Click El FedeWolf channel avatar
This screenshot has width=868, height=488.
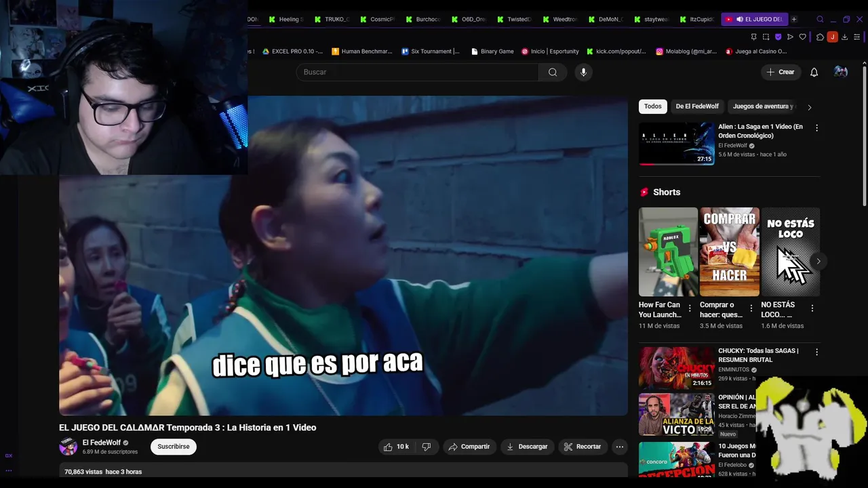pyautogui.click(x=68, y=447)
